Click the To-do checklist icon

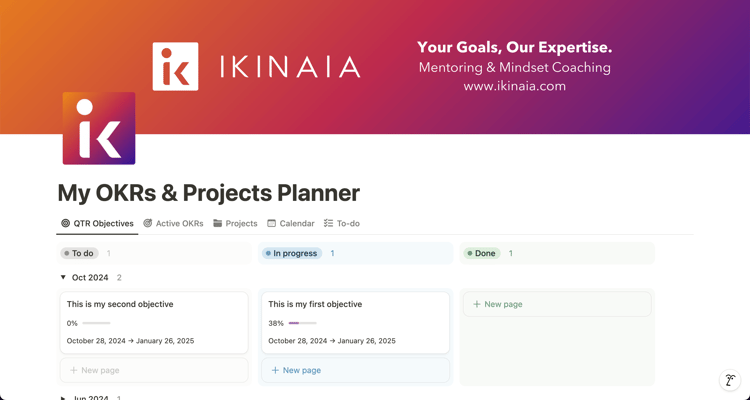pos(328,223)
